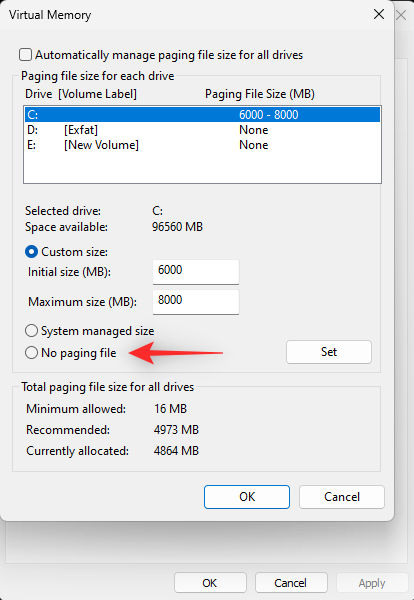Select drive C: in the drive list
Viewport: 414px width, 600px height.
pyautogui.click(x=202, y=114)
